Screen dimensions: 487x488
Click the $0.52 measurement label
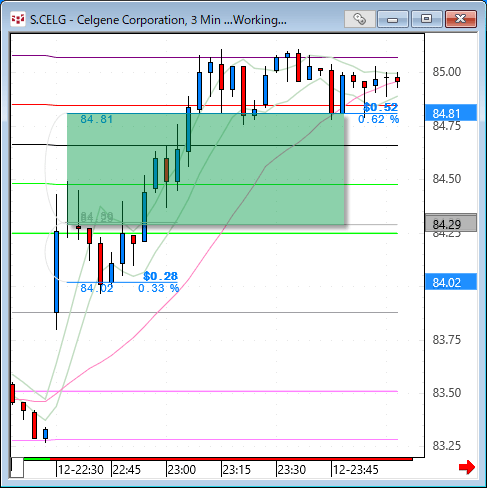coord(380,107)
